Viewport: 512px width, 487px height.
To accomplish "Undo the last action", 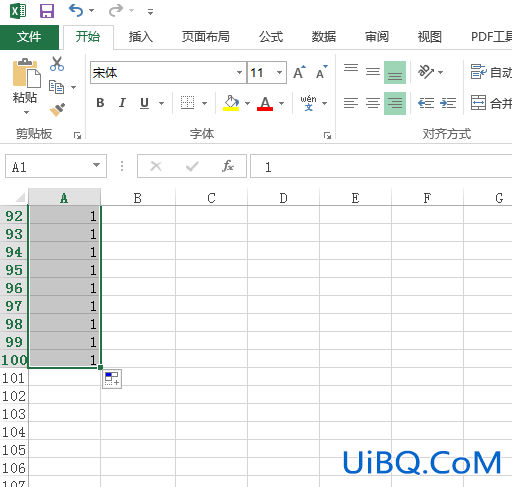I will pyautogui.click(x=76, y=11).
